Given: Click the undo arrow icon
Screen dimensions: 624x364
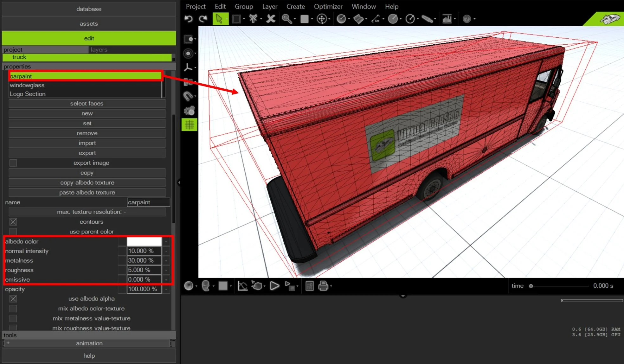Looking at the screenshot, I should [x=189, y=19].
